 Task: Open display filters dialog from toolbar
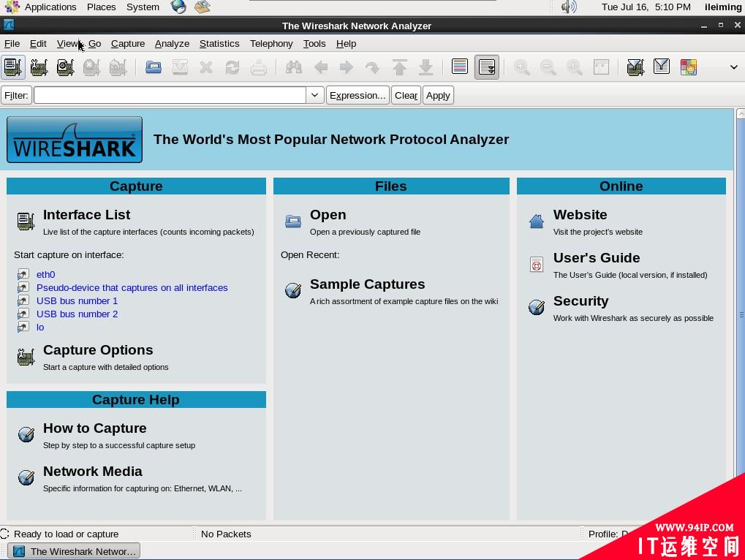(662, 67)
